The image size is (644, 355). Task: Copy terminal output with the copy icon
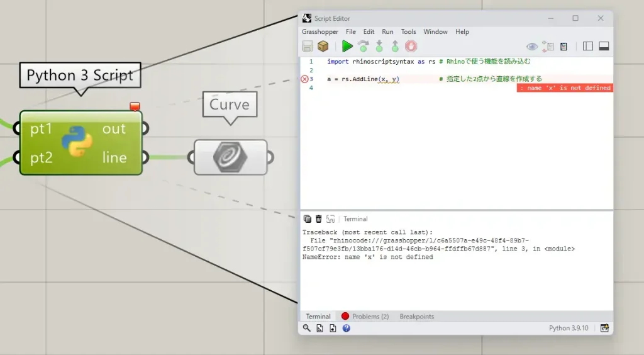pos(308,219)
